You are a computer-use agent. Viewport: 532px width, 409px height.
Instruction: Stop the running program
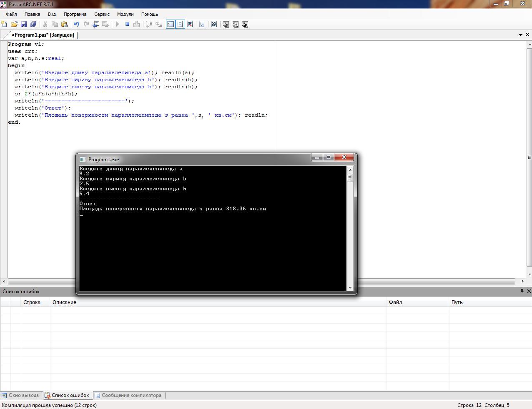point(127,24)
